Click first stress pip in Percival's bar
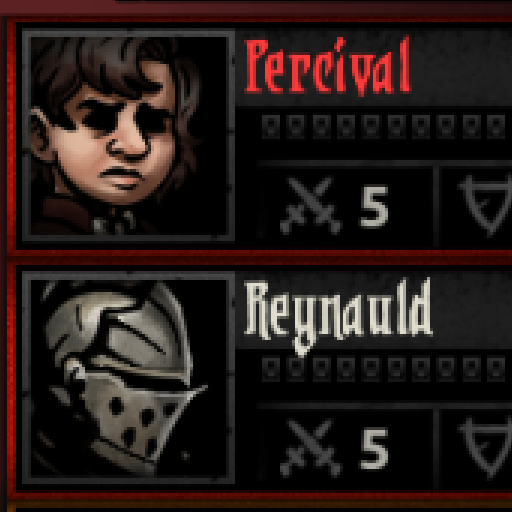The image size is (512, 512). pyautogui.click(x=271, y=126)
